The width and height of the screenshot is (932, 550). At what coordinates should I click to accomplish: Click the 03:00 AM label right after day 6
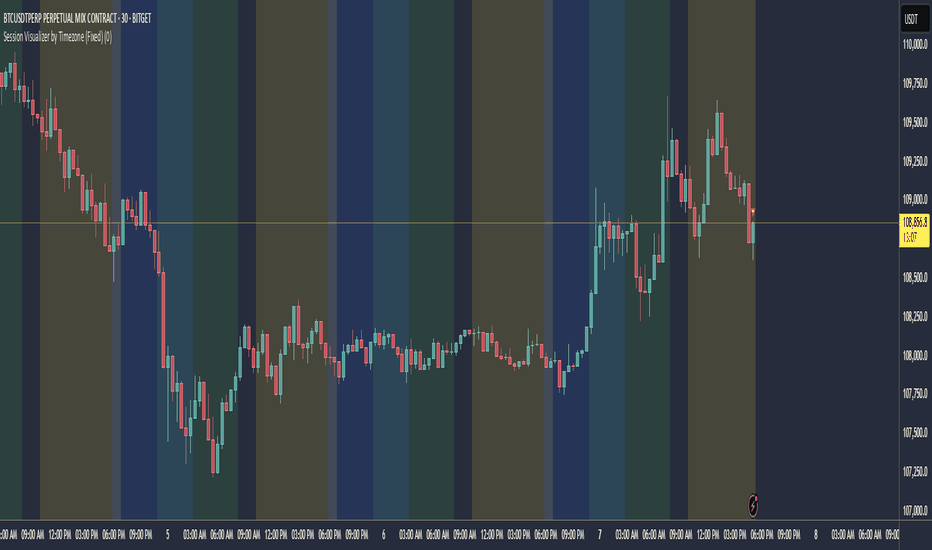pos(410,535)
